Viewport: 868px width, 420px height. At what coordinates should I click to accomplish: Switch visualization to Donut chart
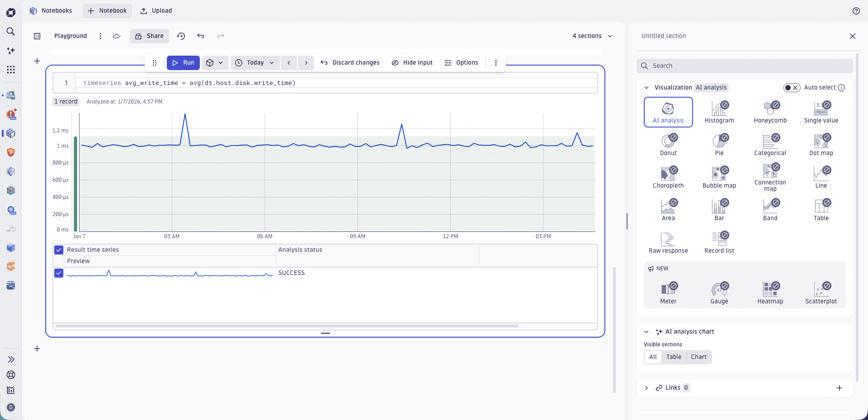[668, 144]
